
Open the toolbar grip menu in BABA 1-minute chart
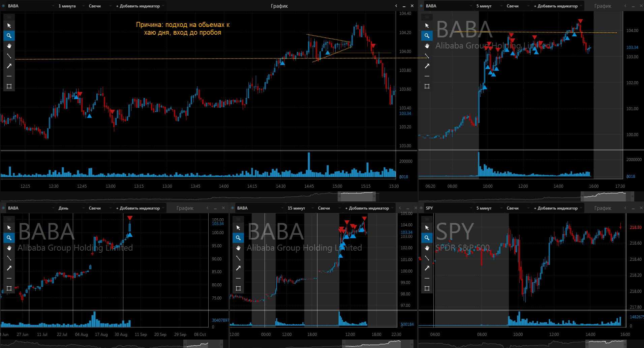(x=9, y=17)
